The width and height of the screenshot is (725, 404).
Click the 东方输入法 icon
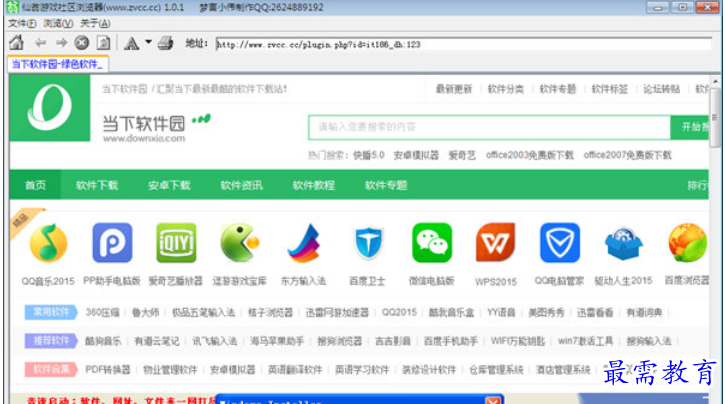pyautogui.click(x=304, y=243)
